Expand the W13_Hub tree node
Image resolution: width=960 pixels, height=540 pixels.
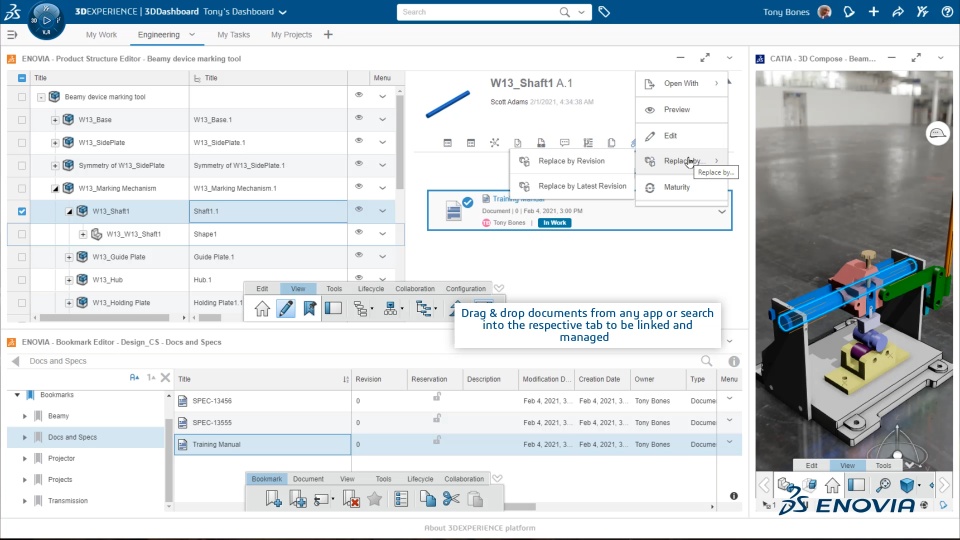pyautogui.click(x=69, y=280)
